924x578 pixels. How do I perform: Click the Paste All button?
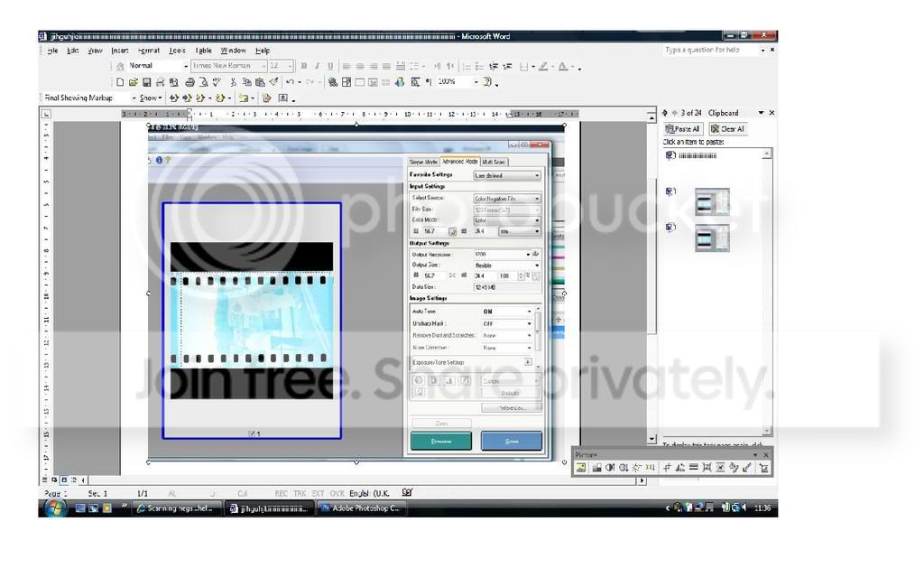point(682,129)
